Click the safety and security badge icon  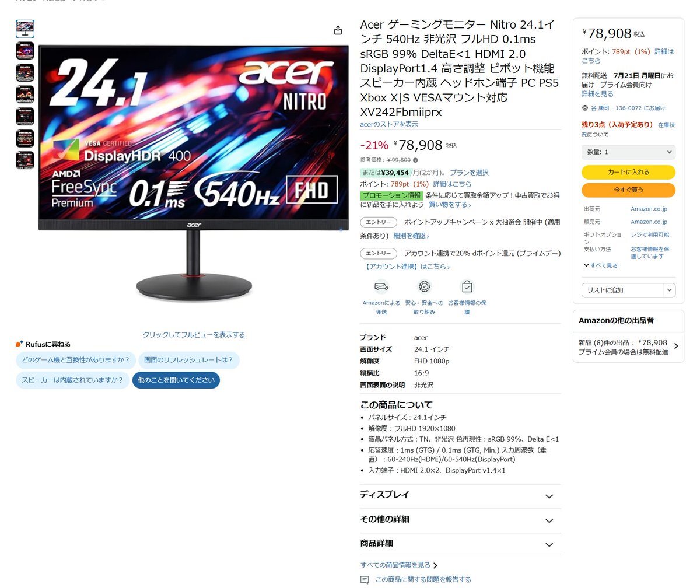click(x=425, y=286)
